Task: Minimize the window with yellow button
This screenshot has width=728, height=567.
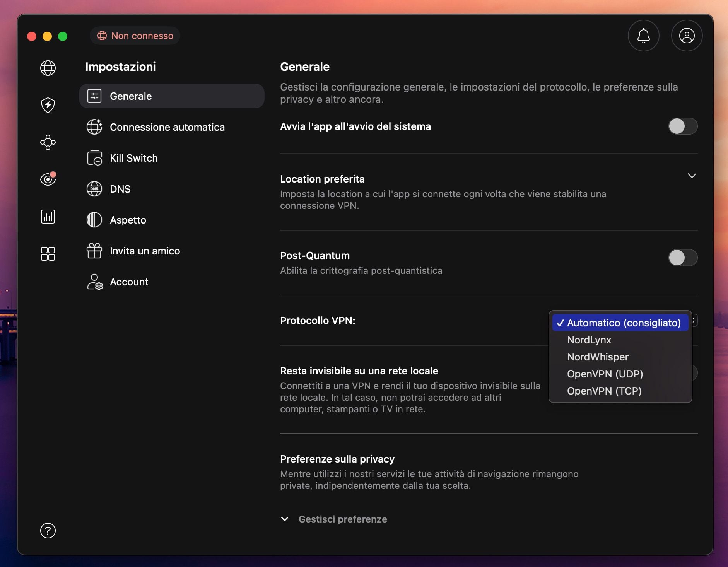Action: coord(47,36)
